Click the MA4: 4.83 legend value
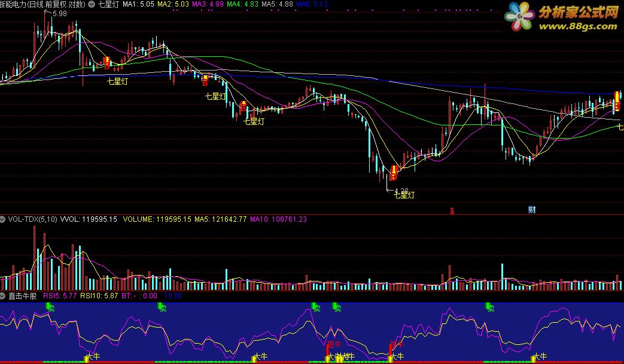 tap(242, 4)
